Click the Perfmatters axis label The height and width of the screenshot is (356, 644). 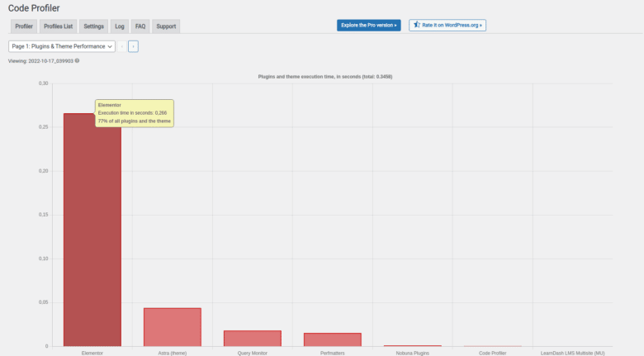[x=333, y=354]
